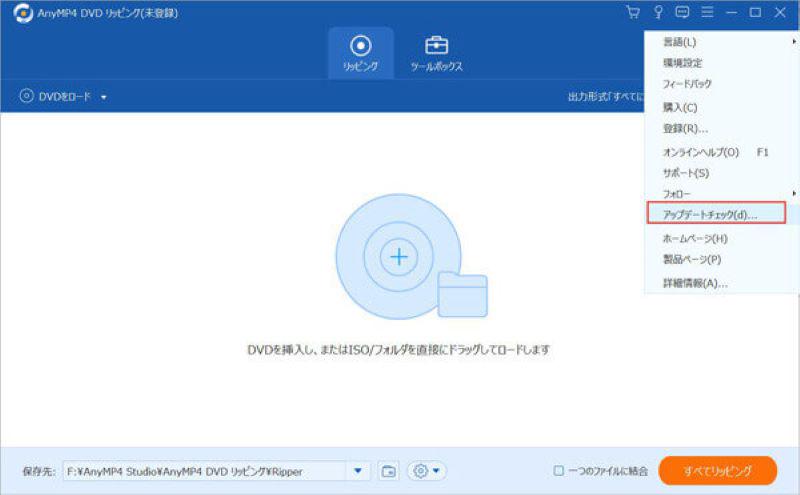The image size is (800, 495).
Task: Click the open output folder icon
Action: [x=389, y=471]
